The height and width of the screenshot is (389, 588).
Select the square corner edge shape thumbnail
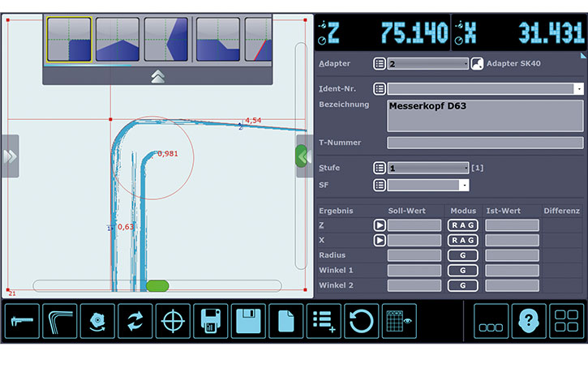click(69, 40)
